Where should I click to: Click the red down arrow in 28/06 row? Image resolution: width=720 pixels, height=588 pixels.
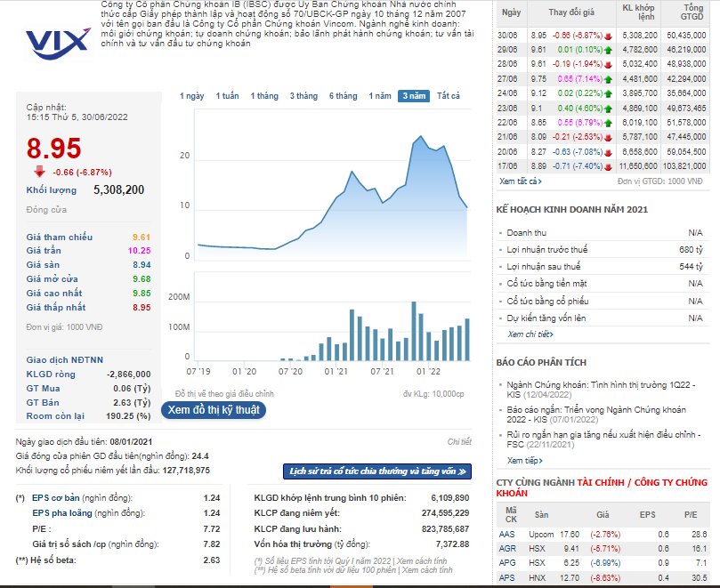click(x=609, y=64)
